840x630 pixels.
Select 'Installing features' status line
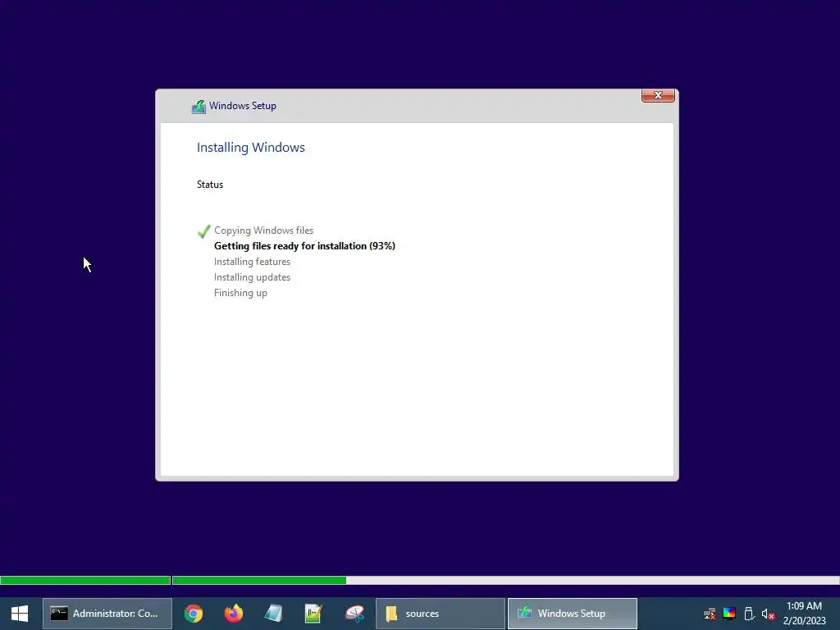point(252,262)
